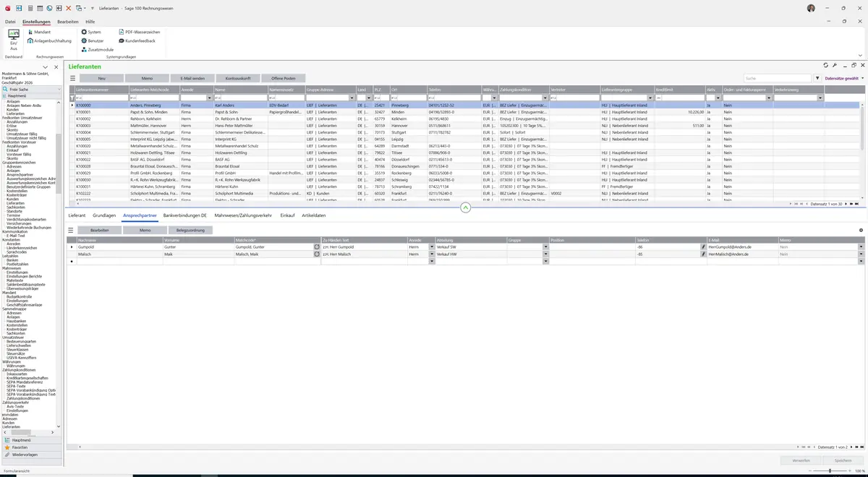The image size is (868, 477).
Task: Open the Ansprechpartner grid hamburger menu
Action: [71, 230]
